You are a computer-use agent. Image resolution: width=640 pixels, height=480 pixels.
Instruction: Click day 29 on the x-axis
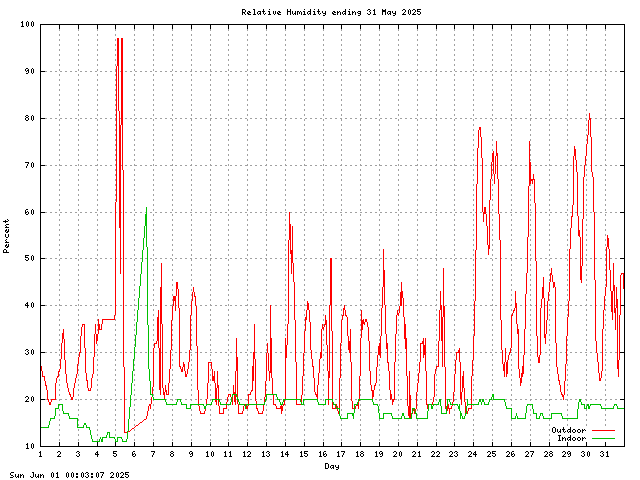[x=567, y=454]
